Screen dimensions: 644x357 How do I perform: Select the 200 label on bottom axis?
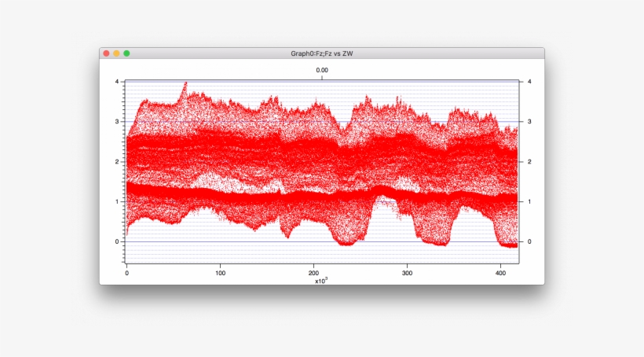coord(313,273)
